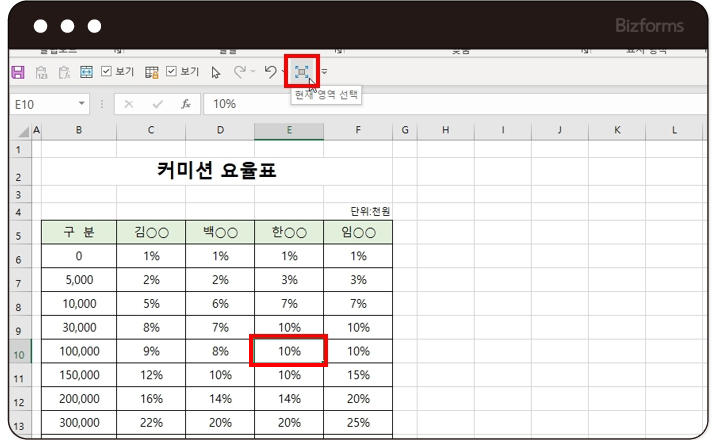Click the cell containing 100,000
This screenshot has width=715, height=440.
point(79,351)
